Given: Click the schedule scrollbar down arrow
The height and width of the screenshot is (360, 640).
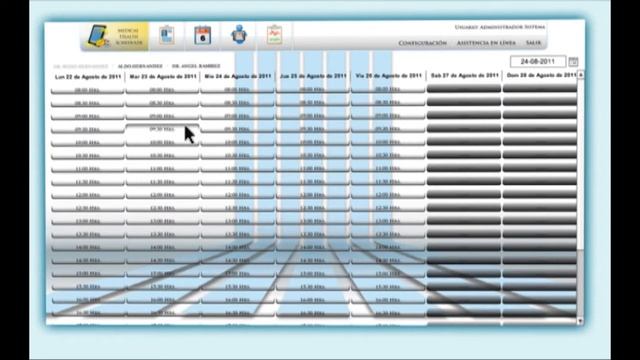Looking at the screenshot, I should pos(580,321).
